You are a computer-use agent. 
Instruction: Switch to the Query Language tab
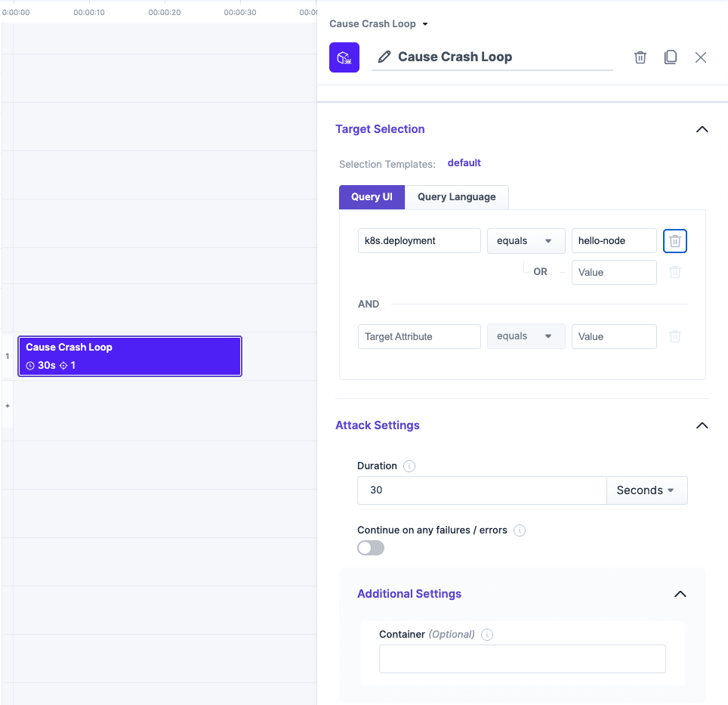pyautogui.click(x=456, y=196)
